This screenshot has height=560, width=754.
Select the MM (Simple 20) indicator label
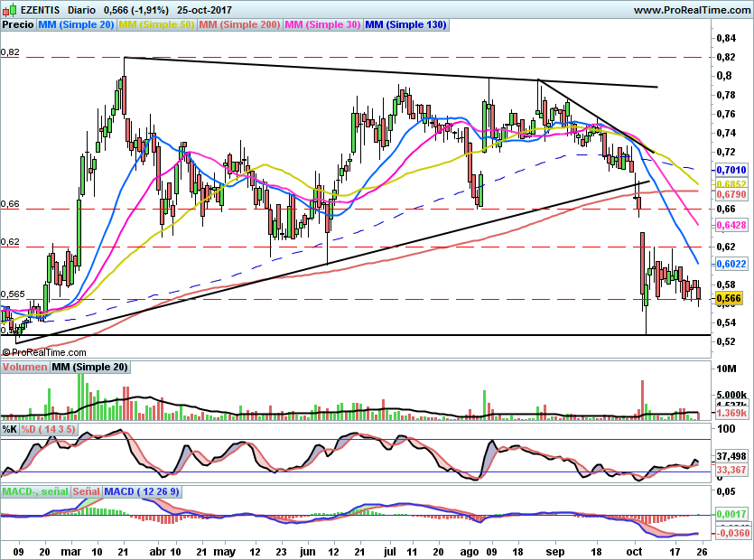76,25
